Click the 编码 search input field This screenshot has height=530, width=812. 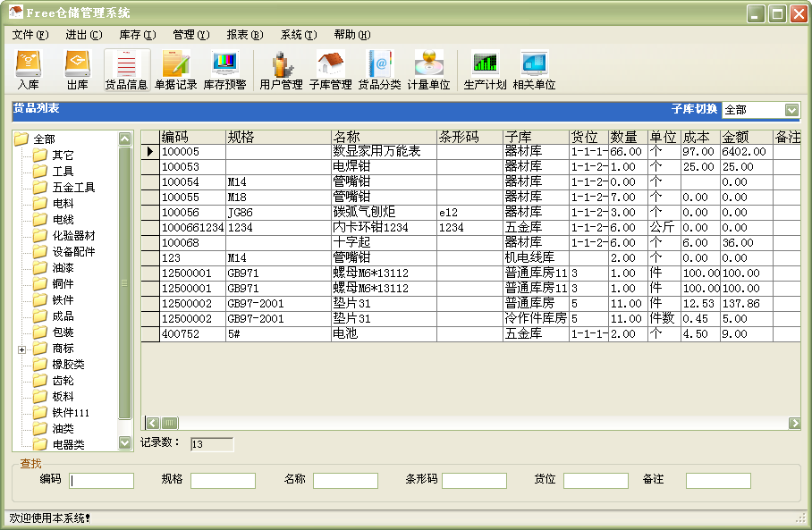coord(102,481)
